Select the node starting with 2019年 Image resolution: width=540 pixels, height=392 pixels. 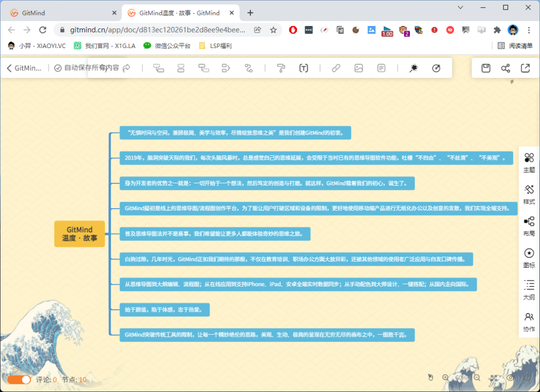316,158
